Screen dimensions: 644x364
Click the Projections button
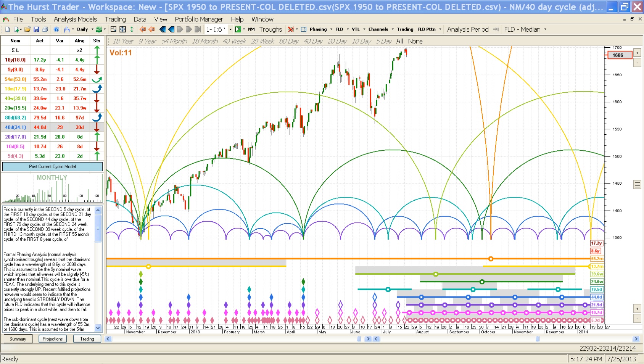[x=53, y=339]
